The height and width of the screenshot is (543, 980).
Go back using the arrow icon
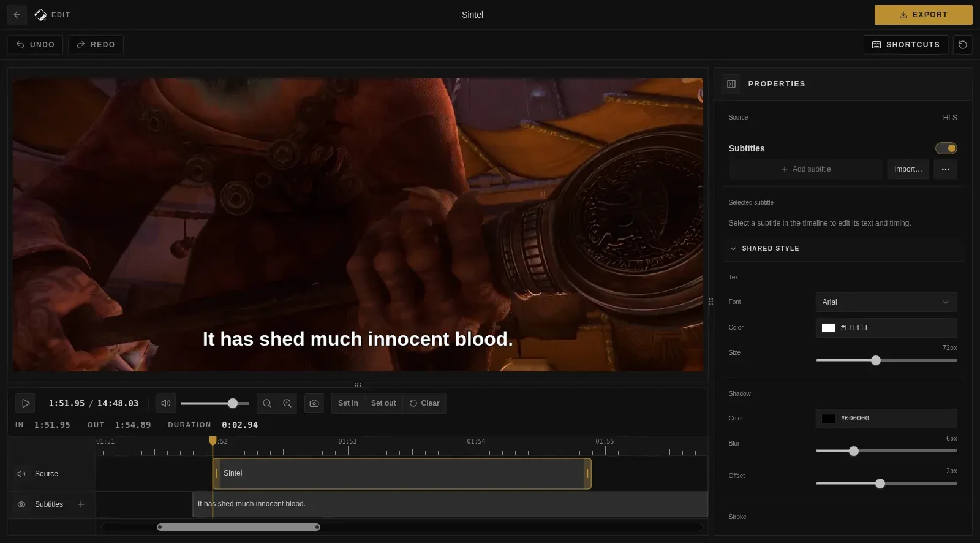tap(17, 15)
